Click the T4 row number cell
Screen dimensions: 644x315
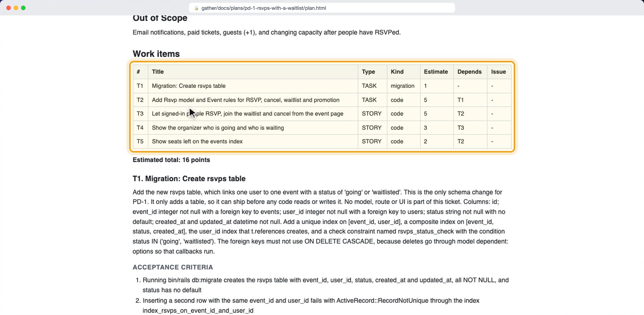click(x=140, y=128)
